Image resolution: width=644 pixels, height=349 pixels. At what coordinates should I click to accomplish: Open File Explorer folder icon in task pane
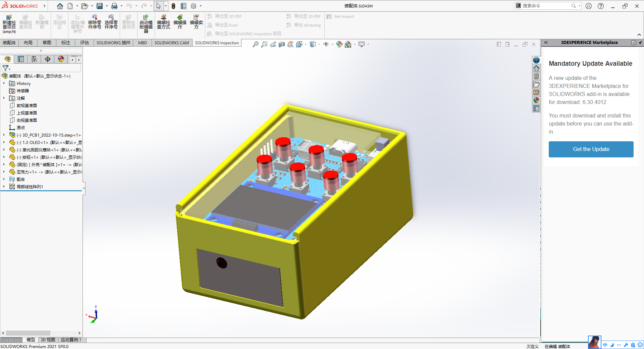pyautogui.click(x=536, y=84)
